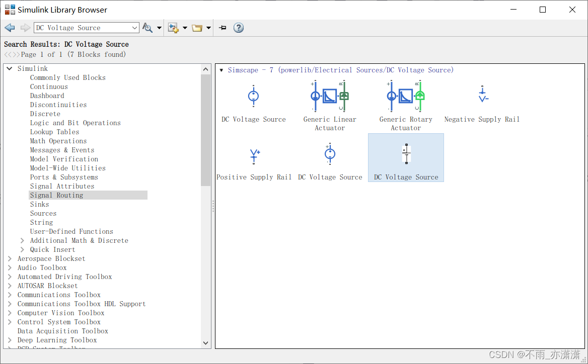Click the back navigation arrow
588x364 pixels.
tap(10, 28)
